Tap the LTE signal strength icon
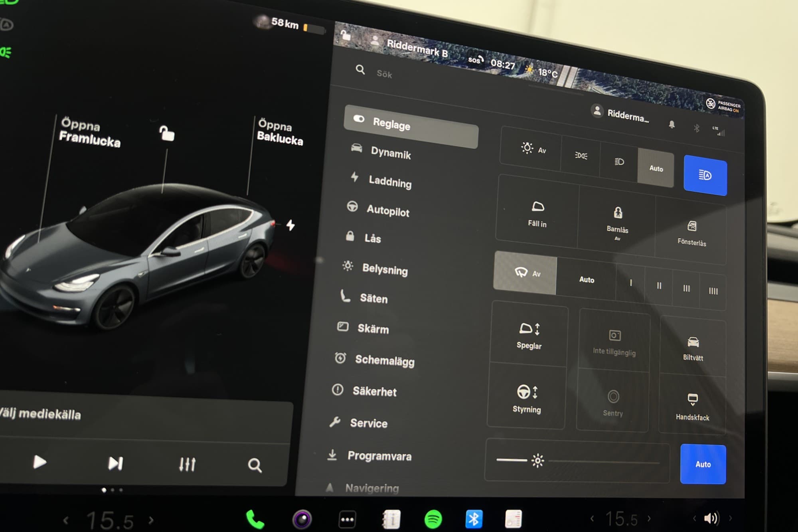The height and width of the screenshot is (532, 798). 719,131
